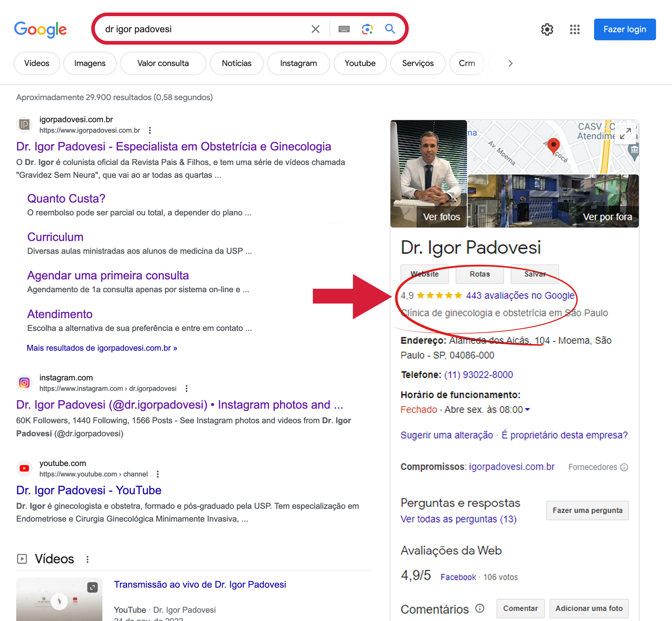Click the magnifying glass search icon
Screen dimensions: 672x621
tap(390, 29)
